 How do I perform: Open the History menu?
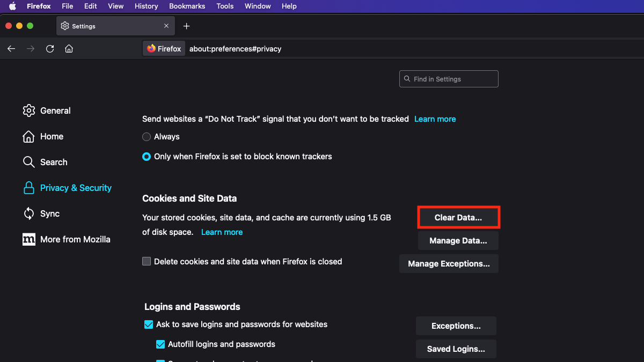click(146, 6)
